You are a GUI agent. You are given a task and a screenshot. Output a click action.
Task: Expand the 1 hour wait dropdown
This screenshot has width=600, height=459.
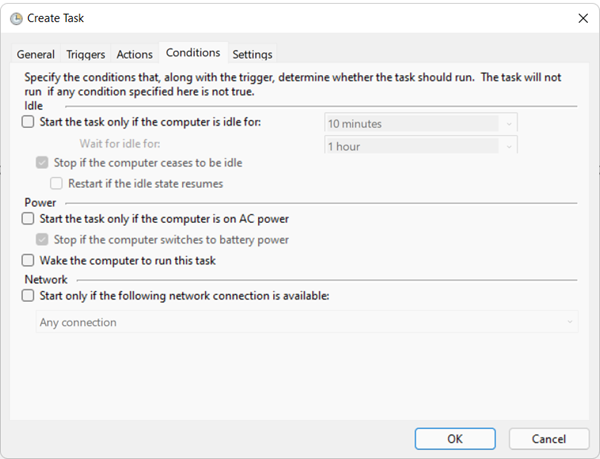point(421,146)
